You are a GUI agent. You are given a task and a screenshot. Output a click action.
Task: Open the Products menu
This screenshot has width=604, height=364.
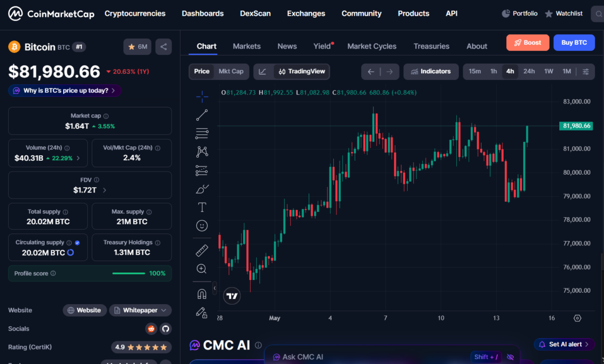(413, 13)
